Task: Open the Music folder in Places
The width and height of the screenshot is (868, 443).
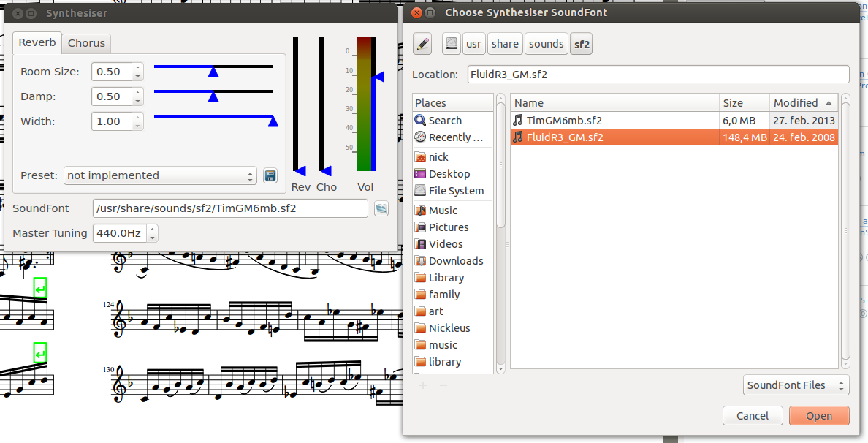Action: [441, 210]
